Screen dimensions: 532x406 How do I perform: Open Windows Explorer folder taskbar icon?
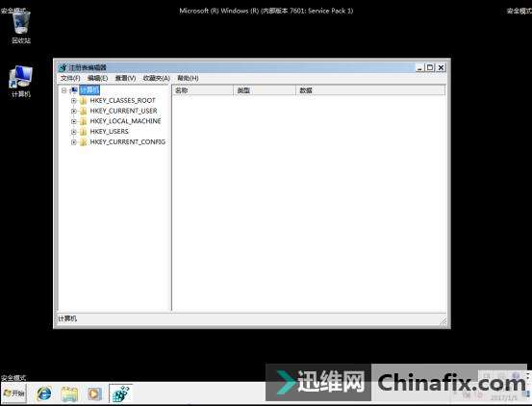click(69, 393)
